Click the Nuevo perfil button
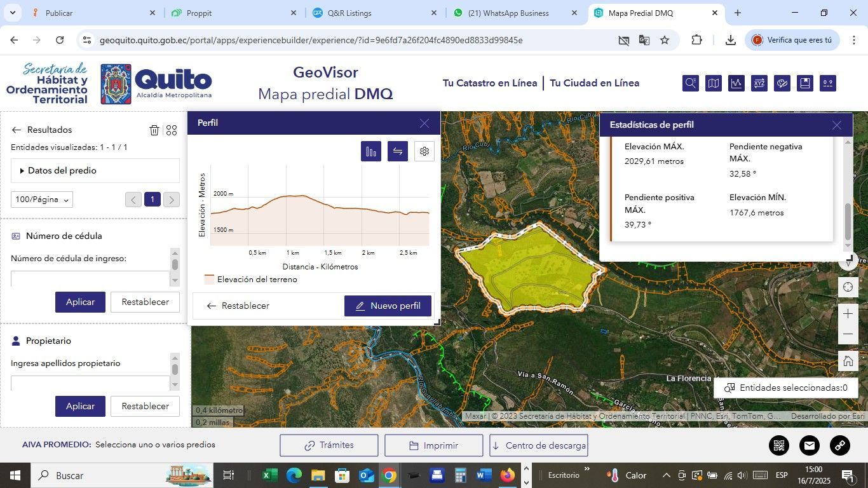The image size is (868, 488). coord(388,306)
